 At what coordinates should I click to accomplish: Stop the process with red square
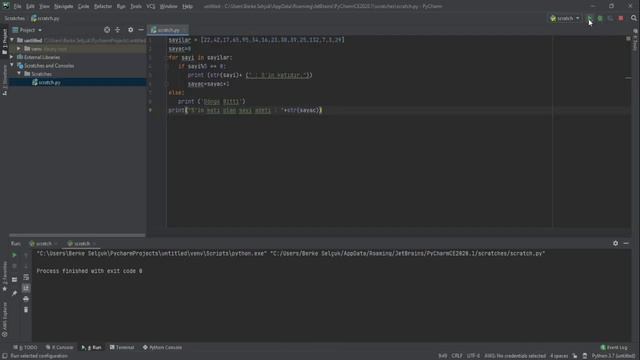click(x=621, y=18)
